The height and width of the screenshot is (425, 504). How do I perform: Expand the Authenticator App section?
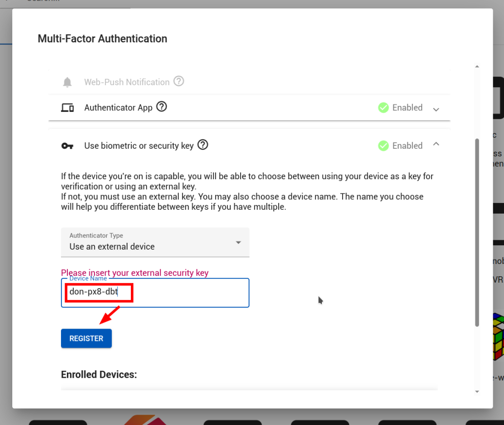[x=436, y=109]
